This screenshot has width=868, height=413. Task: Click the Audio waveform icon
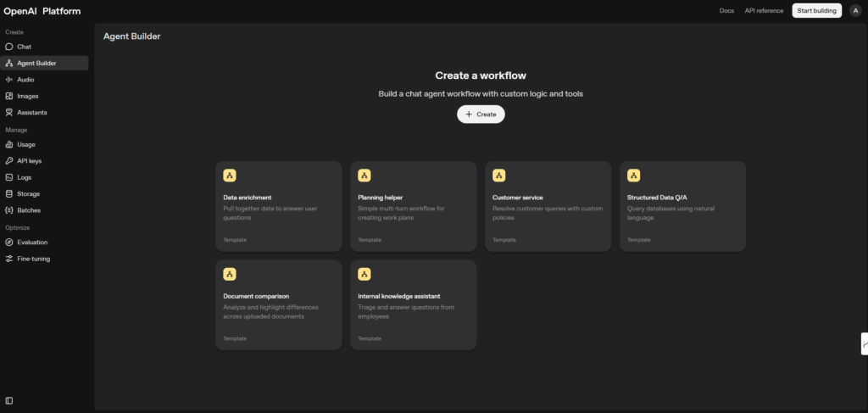click(9, 80)
